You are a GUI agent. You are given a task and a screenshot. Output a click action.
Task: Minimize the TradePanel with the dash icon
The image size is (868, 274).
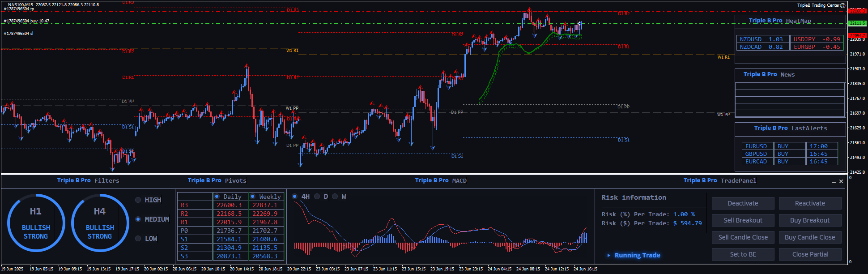point(834,182)
